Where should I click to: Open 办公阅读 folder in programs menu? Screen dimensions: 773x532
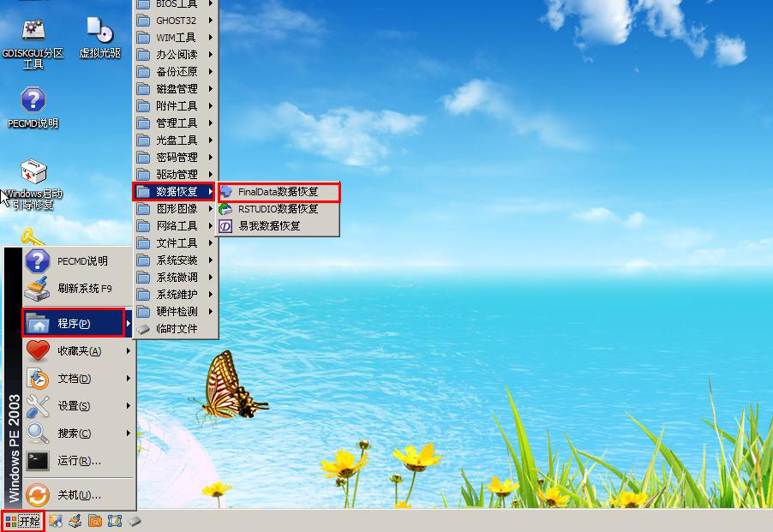click(176, 55)
